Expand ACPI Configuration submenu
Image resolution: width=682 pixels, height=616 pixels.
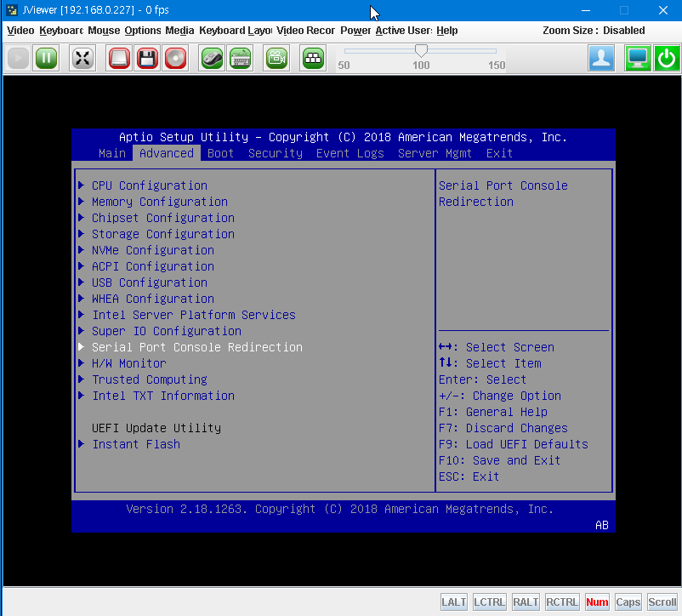153,266
